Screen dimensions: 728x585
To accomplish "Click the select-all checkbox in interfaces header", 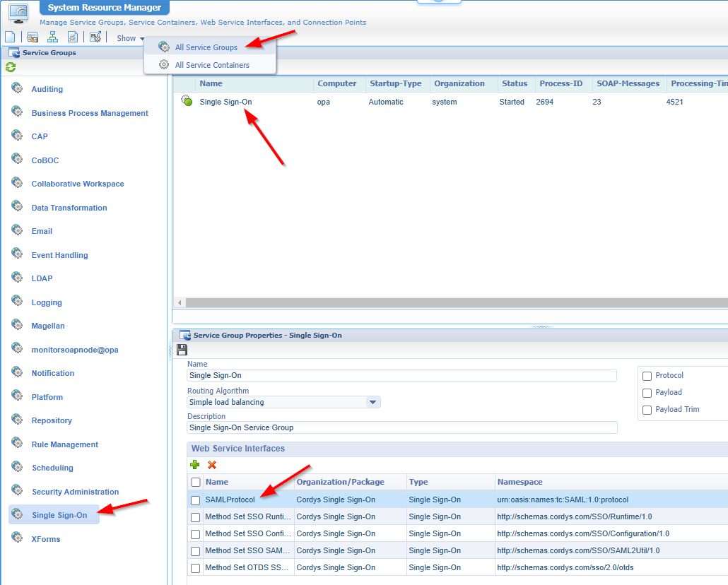I will pos(195,482).
